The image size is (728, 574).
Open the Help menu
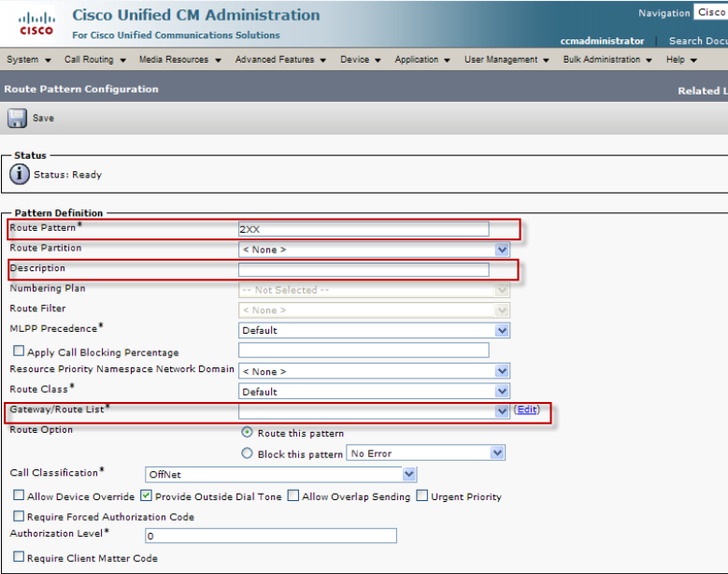click(x=681, y=60)
